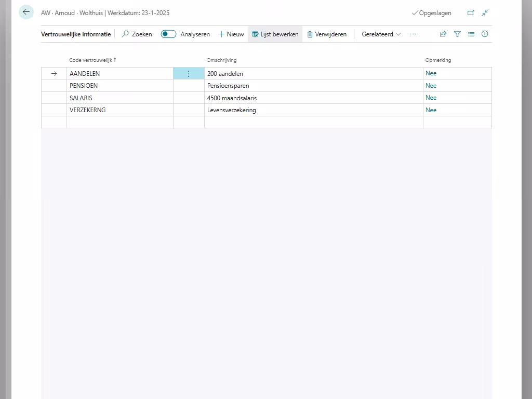Open page in new window icon
532x399 pixels.
[x=471, y=13]
